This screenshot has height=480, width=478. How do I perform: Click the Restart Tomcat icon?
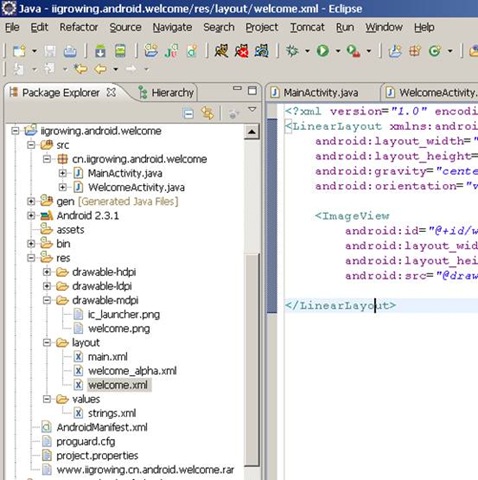262,51
